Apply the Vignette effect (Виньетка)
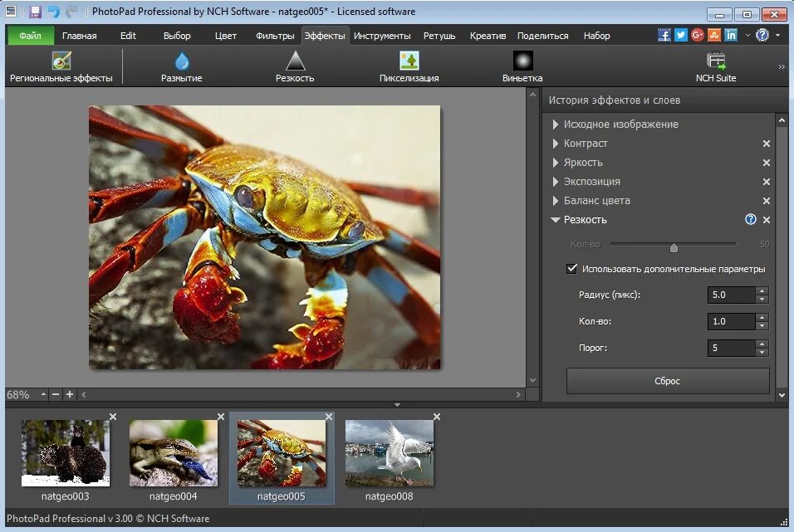This screenshot has height=532, width=794. [522, 66]
